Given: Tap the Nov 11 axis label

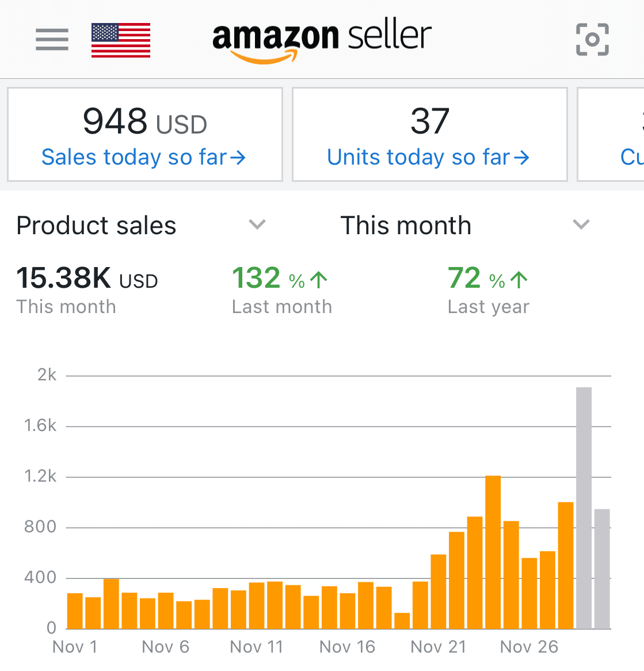Looking at the screenshot, I should [x=257, y=647].
